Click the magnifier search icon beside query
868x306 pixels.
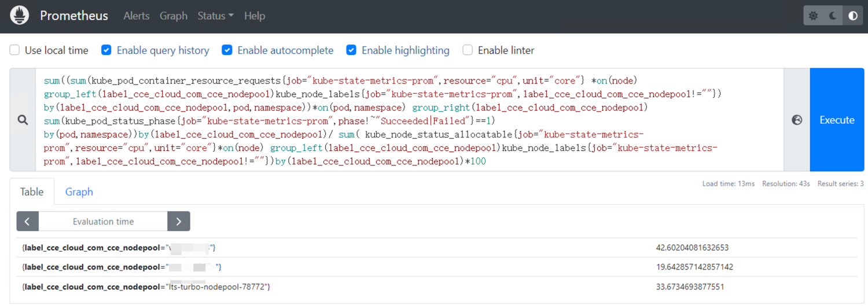[23, 120]
